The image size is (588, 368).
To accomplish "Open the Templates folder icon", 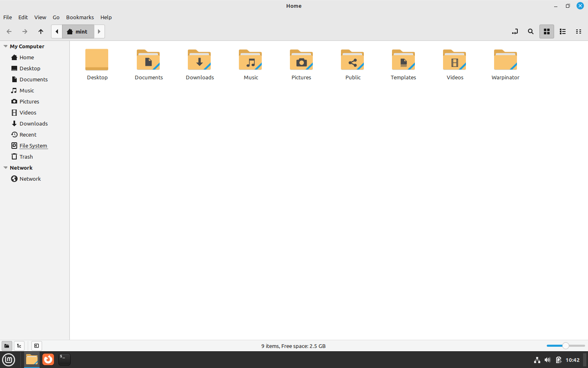I will 403,60.
